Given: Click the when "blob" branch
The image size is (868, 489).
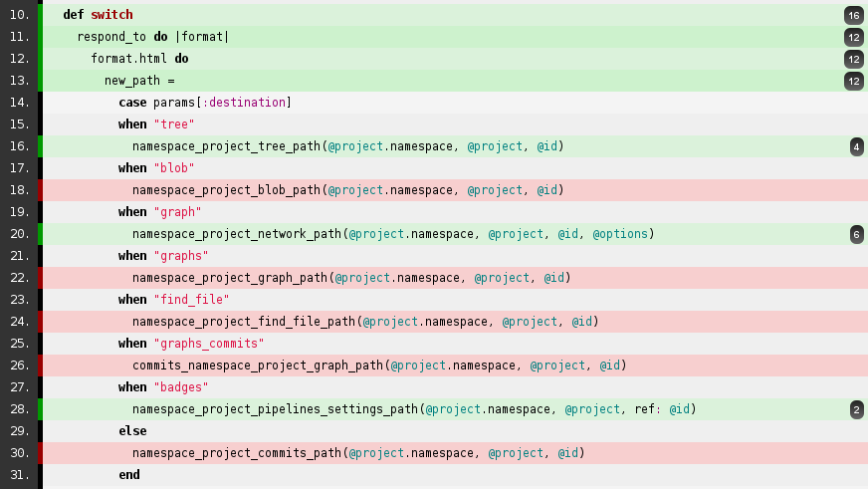Looking at the screenshot, I should tap(156, 167).
